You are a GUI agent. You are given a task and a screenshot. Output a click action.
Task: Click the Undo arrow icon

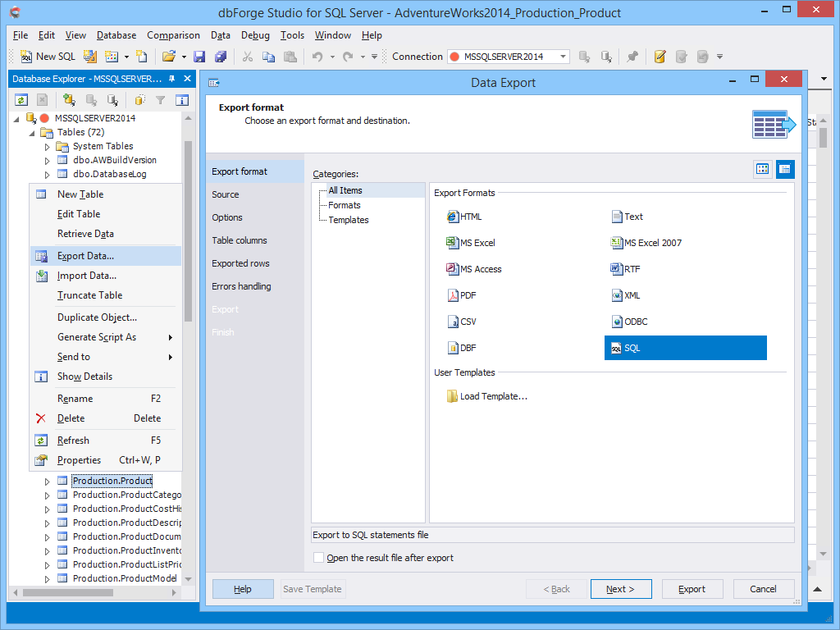click(317, 57)
